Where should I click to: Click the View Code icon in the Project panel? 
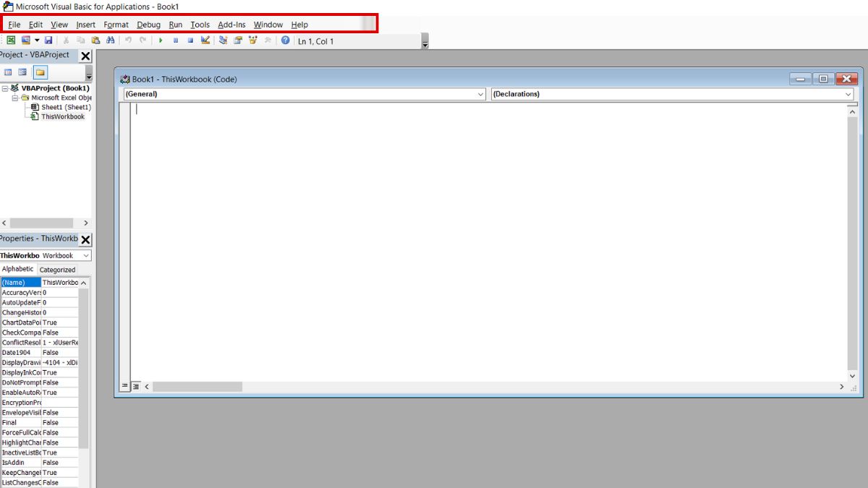9,72
